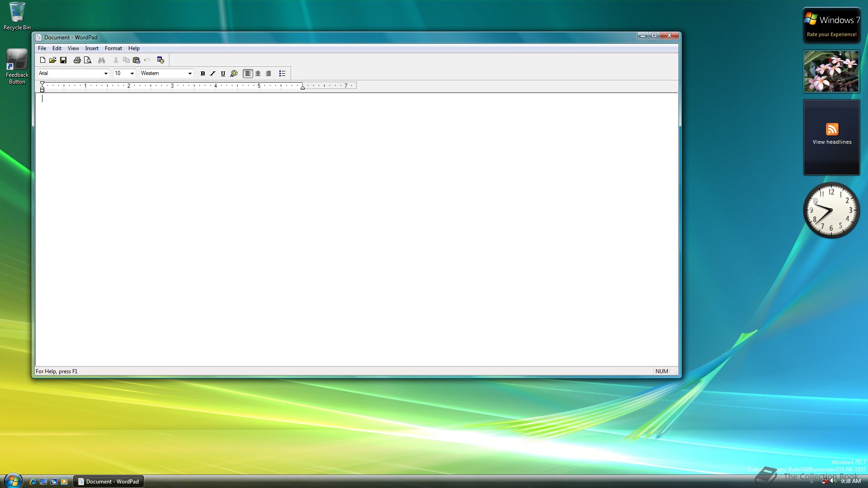Click View headlines in the feed gadget
868x488 pixels.
[x=832, y=142]
